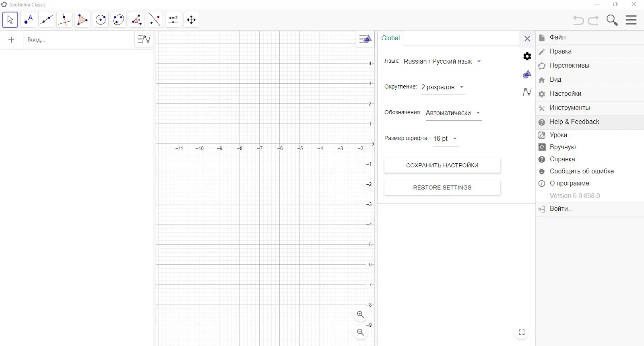Expand the Инструменты menu
Screen dimensions: 644x346
click(590, 108)
